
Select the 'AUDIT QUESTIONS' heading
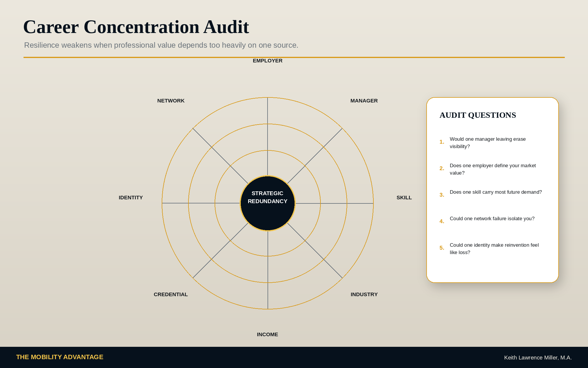[478, 115]
